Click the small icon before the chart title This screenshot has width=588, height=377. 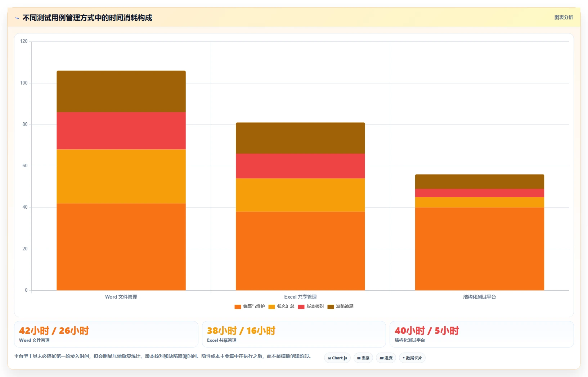point(17,18)
